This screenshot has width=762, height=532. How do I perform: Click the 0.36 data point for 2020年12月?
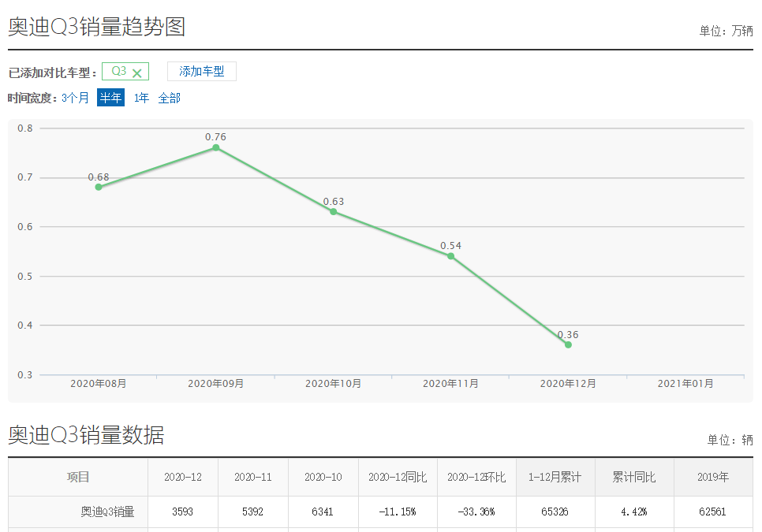point(568,344)
